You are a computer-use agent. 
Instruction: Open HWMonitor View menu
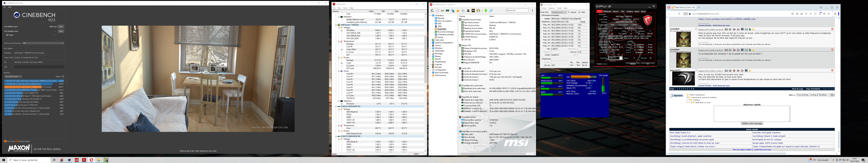339,8
